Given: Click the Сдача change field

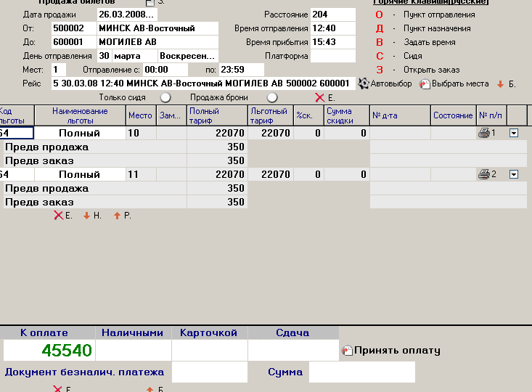Looking at the screenshot, I should [x=293, y=350].
